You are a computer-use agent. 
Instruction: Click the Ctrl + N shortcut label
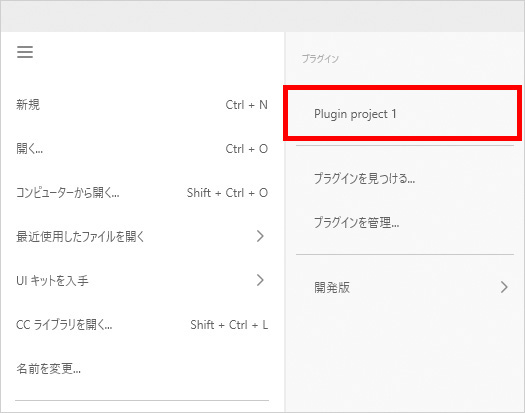click(x=246, y=105)
